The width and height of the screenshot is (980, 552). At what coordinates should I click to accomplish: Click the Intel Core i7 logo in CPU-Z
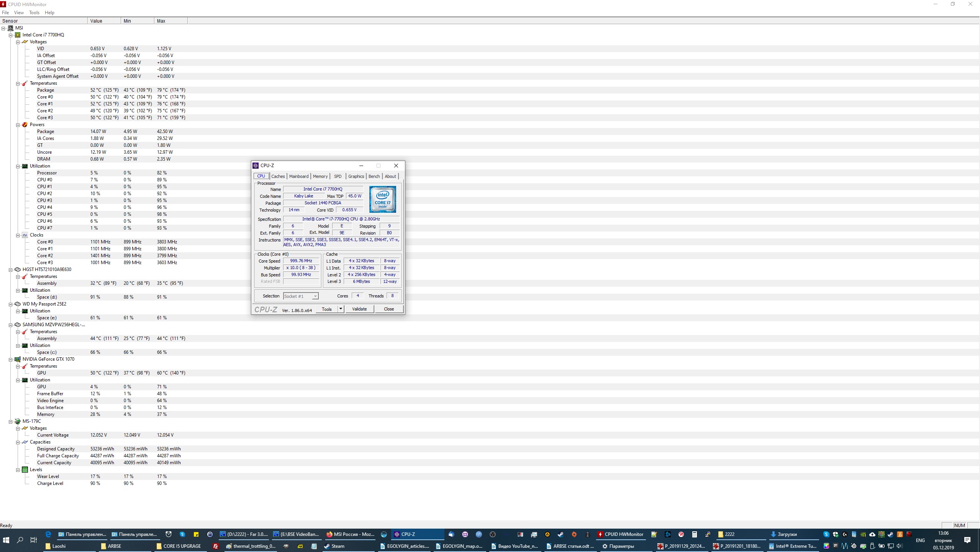383,199
